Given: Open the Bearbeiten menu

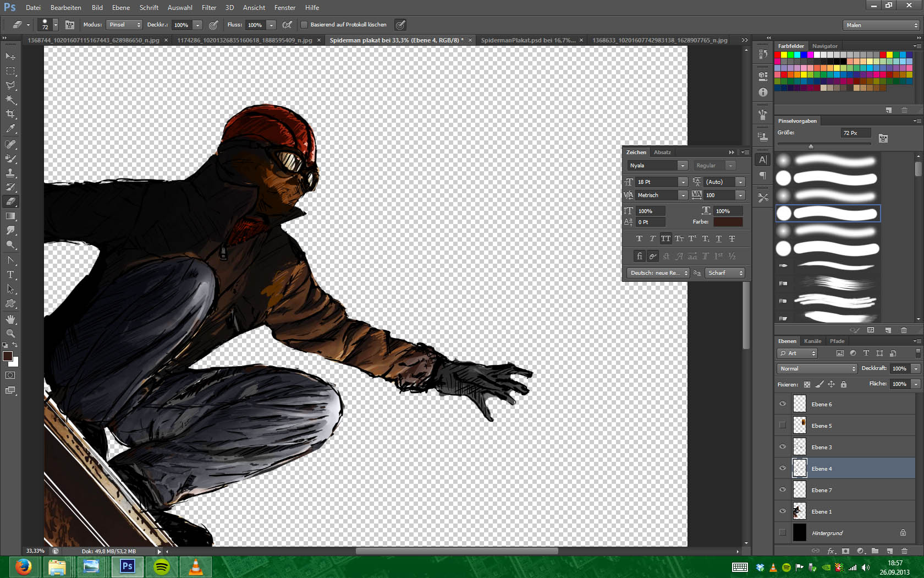Looking at the screenshot, I should click(66, 8).
